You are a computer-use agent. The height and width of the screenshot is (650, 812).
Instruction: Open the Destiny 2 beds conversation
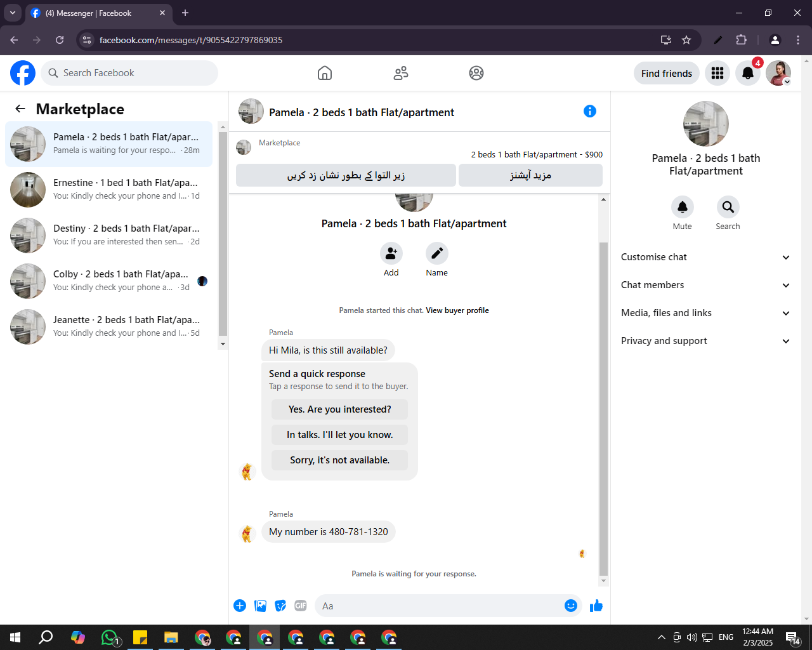[109, 235]
